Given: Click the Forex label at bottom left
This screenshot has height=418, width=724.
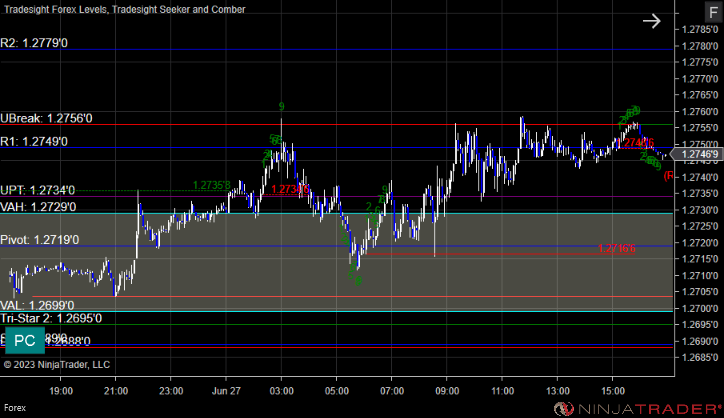Looking at the screenshot, I should 15,408.
